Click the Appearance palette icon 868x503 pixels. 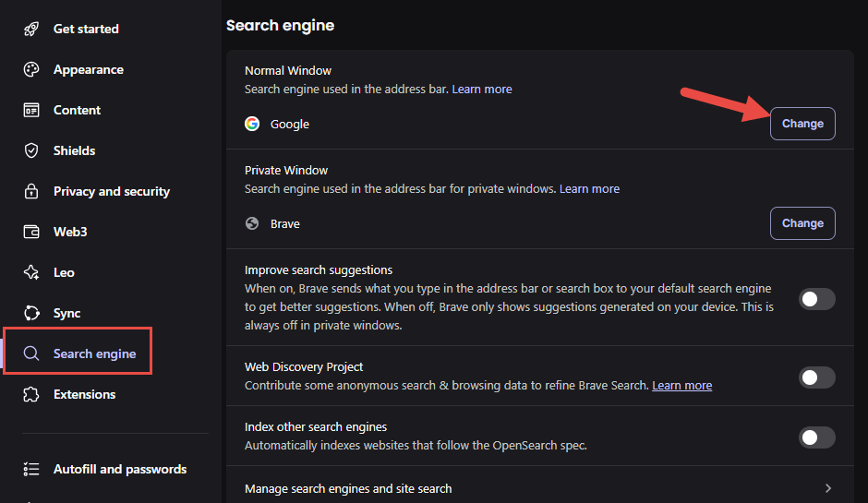pyautogui.click(x=31, y=69)
